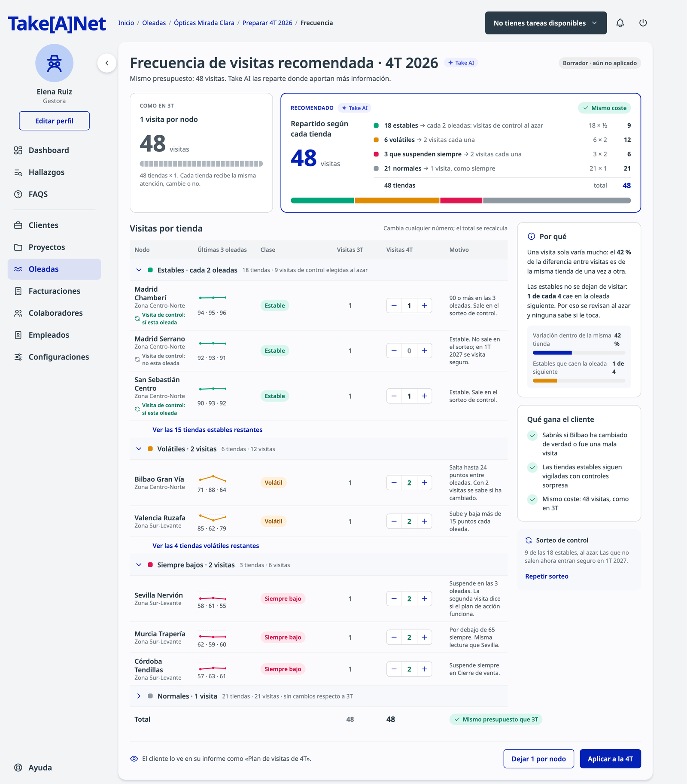Open the No tienes tareas disponibles dropdown
Viewport: 687px width, 784px height.
pos(546,23)
